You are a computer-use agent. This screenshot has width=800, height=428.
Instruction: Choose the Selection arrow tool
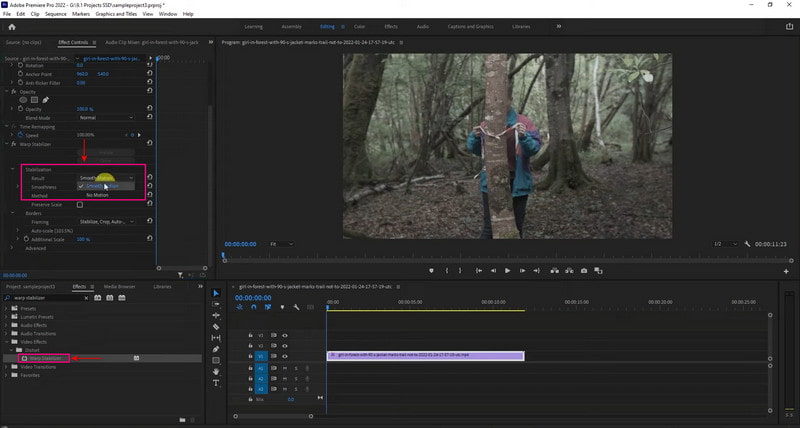pyautogui.click(x=216, y=293)
